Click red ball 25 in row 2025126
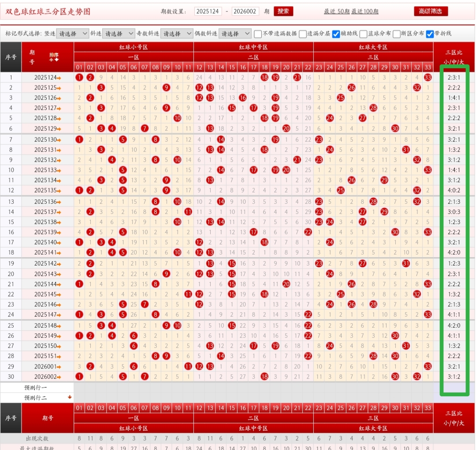Screen dimensions: 476x450 tap(341, 98)
